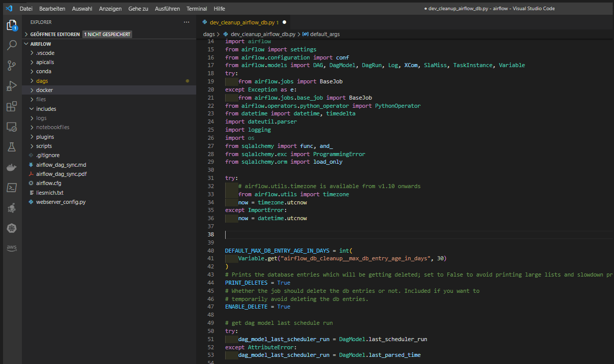Screen dimensions: 614x364
Task: Click the markdown icon of airflow_dag_sync.md
Action: tap(31, 165)
